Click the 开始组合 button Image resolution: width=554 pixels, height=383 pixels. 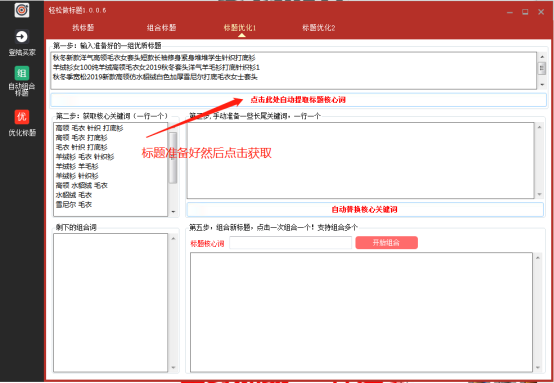[x=387, y=243]
